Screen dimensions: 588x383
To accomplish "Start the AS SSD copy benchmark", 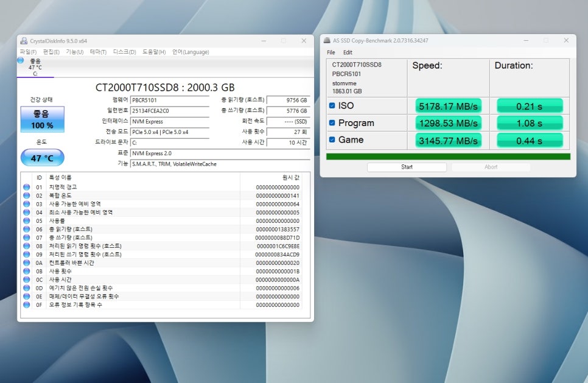I will [x=407, y=167].
